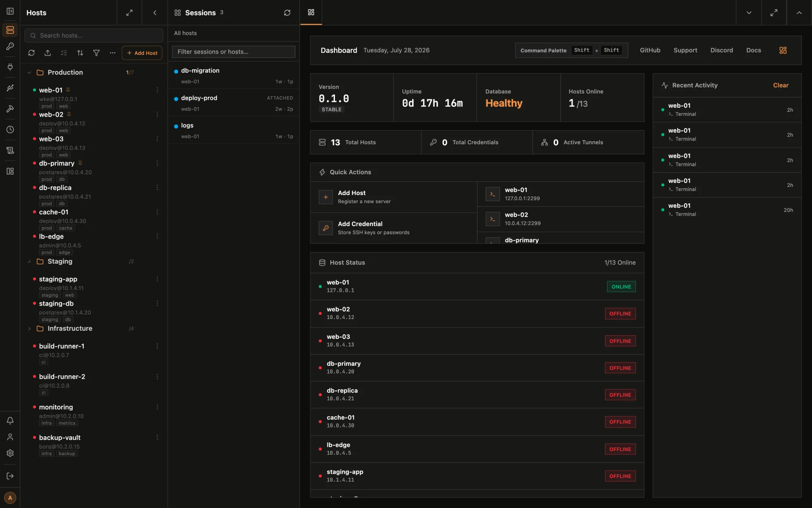Open the Discord link
The height and width of the screenshot is (508, 812).
(721, 50)
